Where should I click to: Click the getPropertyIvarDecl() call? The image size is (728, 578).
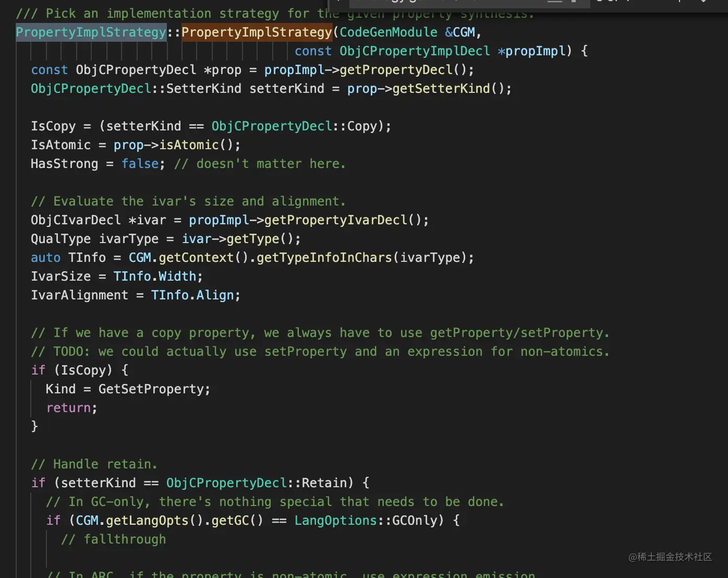pyautogui.click(x=343, y=220)
